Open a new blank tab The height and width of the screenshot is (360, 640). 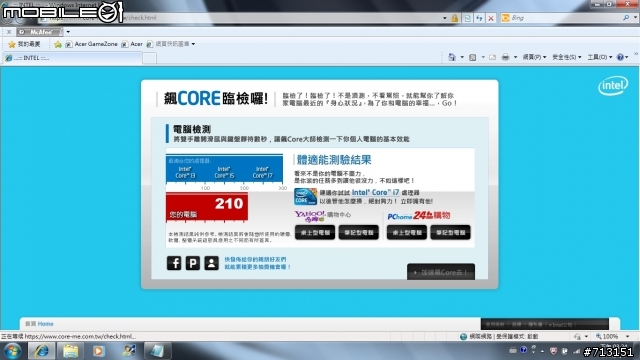coord(149,58)
